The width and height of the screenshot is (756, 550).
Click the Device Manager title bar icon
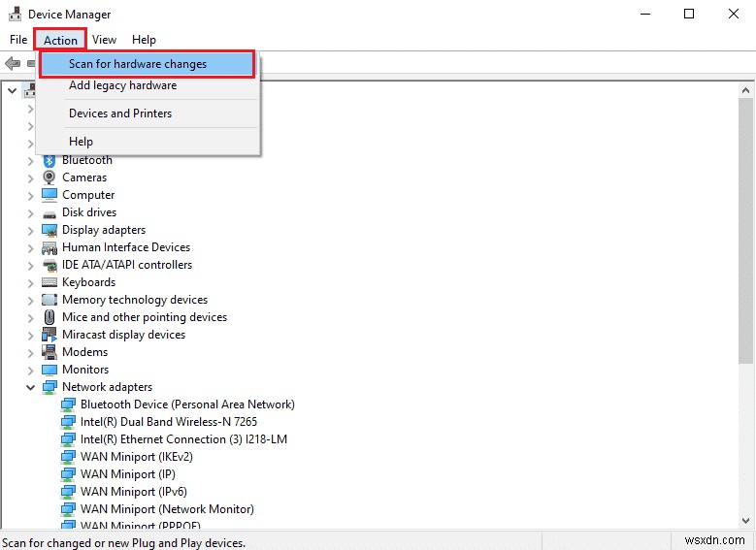[x=15, y=14]
